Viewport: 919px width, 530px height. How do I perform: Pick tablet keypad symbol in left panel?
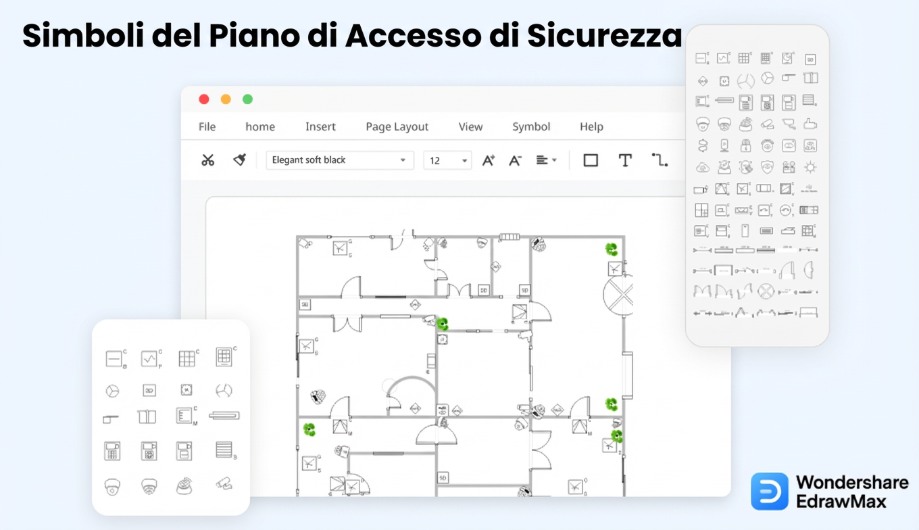(x=224, y=356)
